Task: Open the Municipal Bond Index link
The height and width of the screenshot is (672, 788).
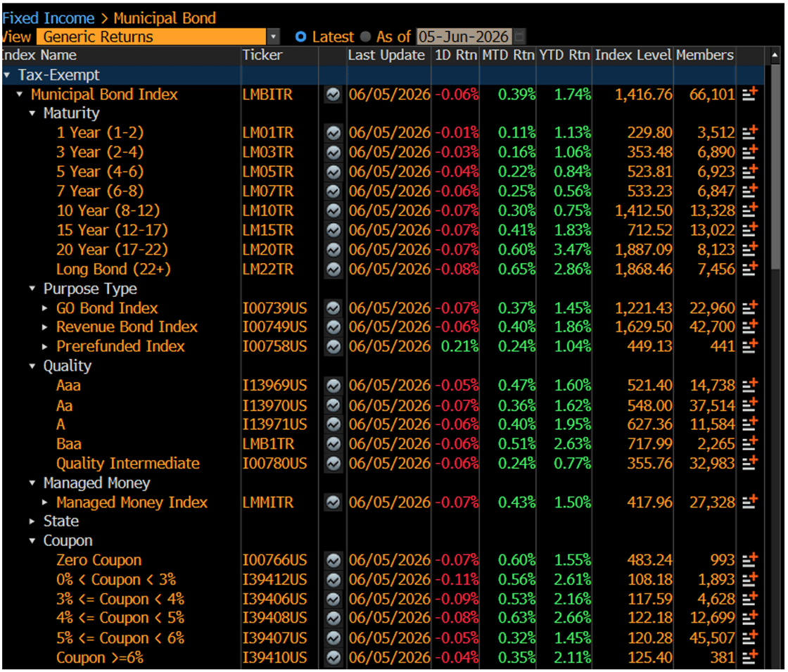Action: tap(104, 94)
